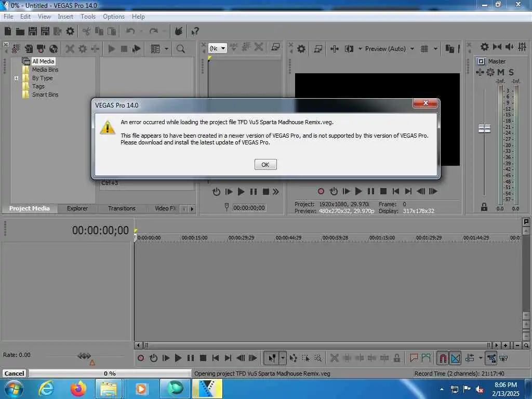Open the Options menu
532x399 pixels.
pos(114,16)
